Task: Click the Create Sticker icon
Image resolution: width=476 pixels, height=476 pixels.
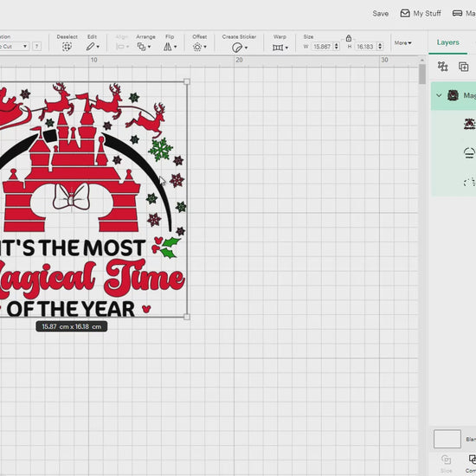Action: (x=237, y=48)
